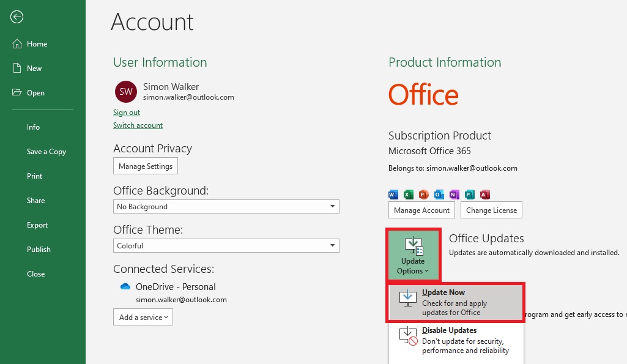The width and height of the screenshot is (627, 364).
Task: Click the Home house icon
Action: [x=17, y=43]
